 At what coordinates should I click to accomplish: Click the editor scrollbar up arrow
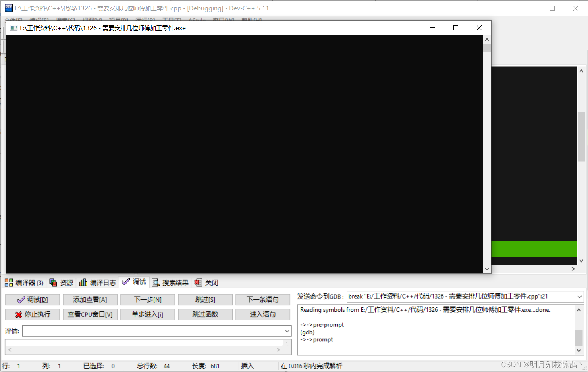pos(581,71)
